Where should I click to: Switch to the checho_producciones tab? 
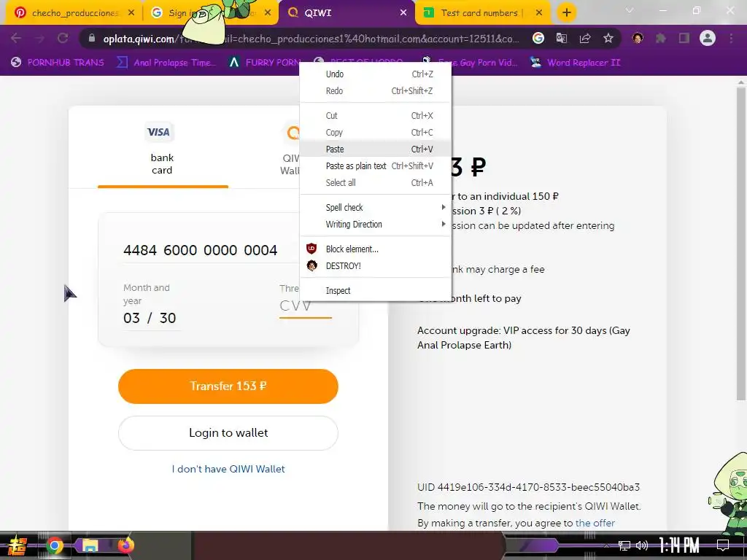[x=75, y=13]
